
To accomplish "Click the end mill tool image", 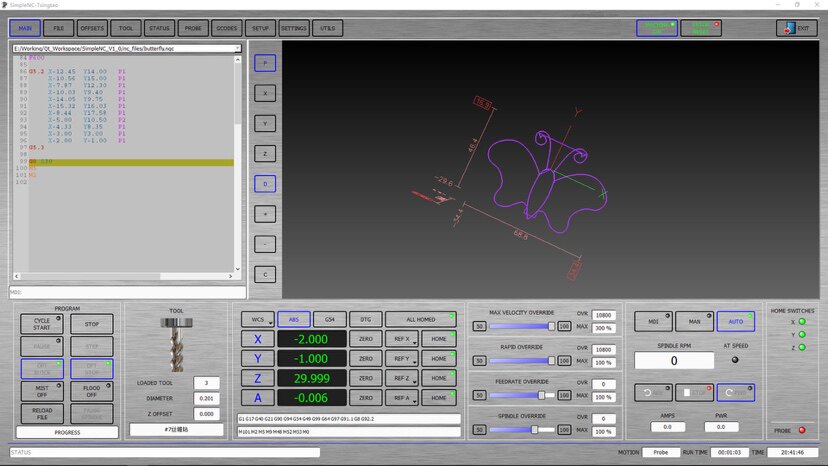I will [x=177, y=344].
